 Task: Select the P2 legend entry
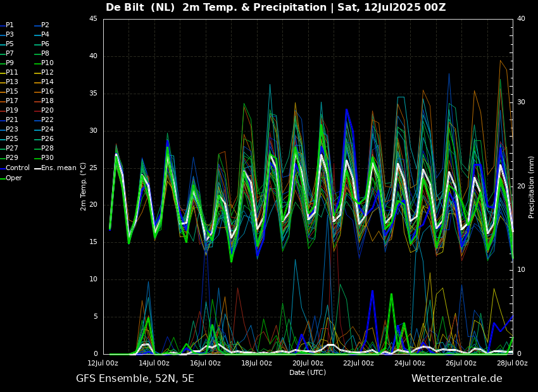click(x=45, y=25)
